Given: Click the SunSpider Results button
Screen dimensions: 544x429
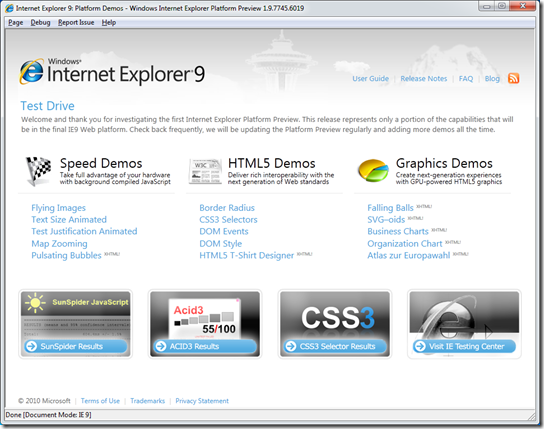Looking at the screenshot, I should pos(76,346).
